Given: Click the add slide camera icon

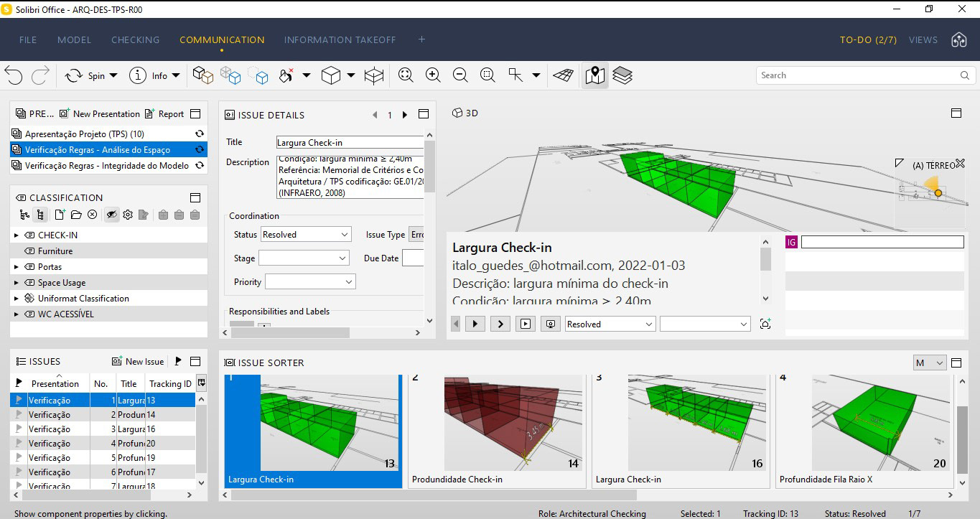Looking at the screenshot, I should [765, 324].
